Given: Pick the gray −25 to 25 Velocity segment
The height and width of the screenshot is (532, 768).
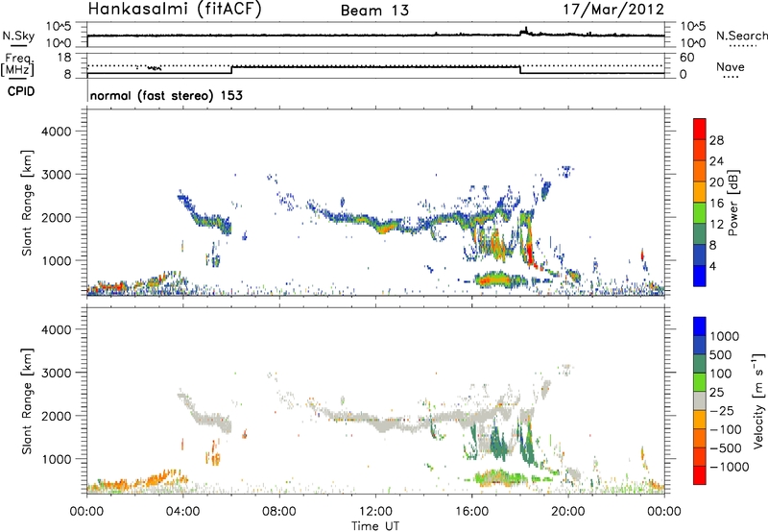Looking at the screenshot, I should [700, 400].
